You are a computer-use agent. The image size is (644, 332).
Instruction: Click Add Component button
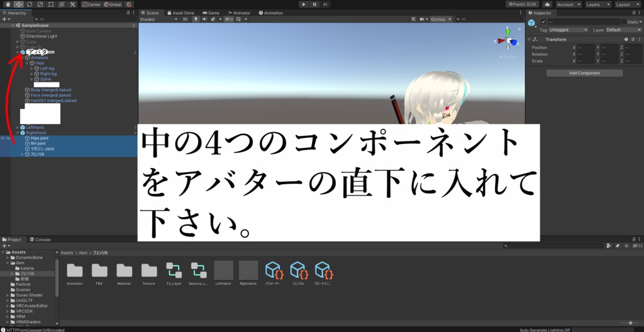coord(584,73)
